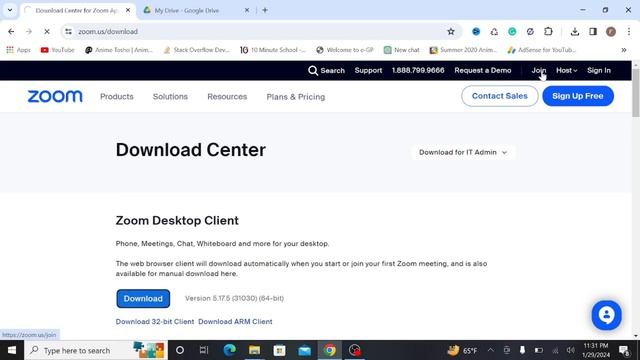Click the blue Download button
The width and height of the screenshot is (640, 360).
143,298
